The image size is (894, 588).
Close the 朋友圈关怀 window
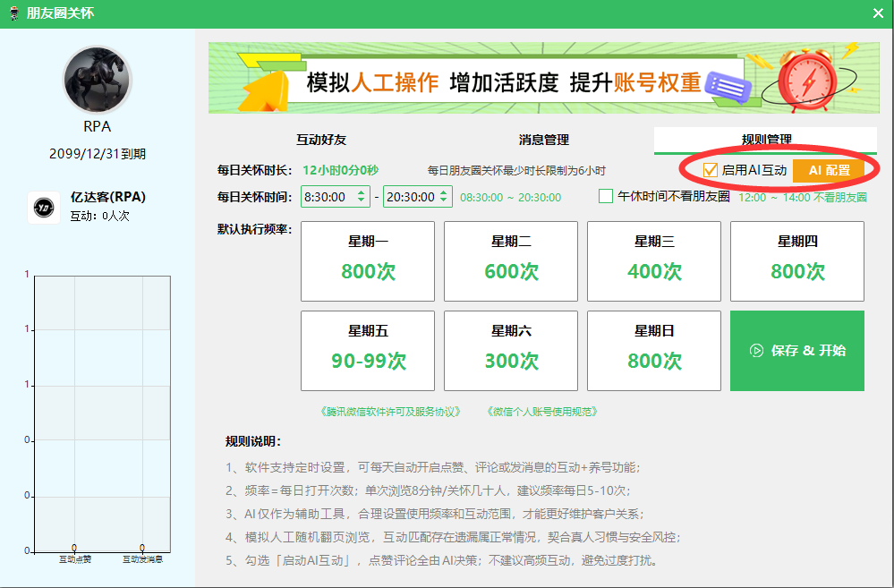(878, 13)
